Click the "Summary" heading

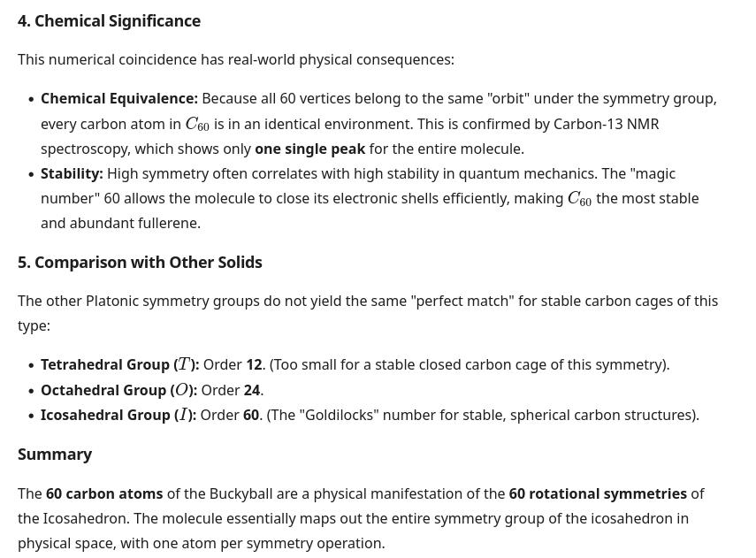(55, 454)
